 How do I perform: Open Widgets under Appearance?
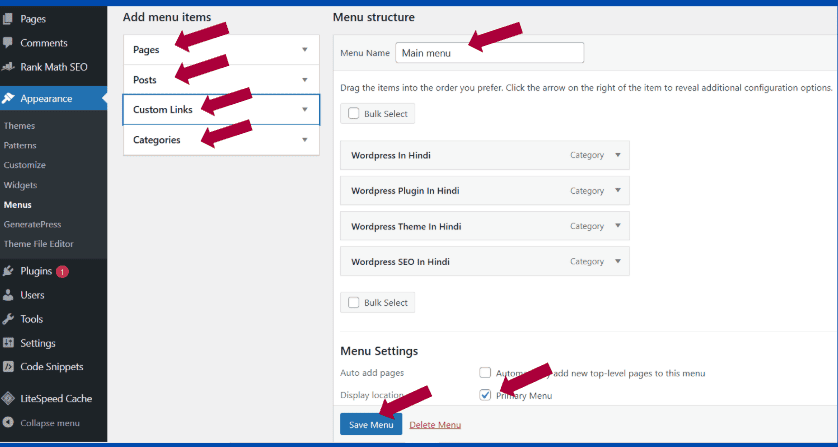click(20, 185)
